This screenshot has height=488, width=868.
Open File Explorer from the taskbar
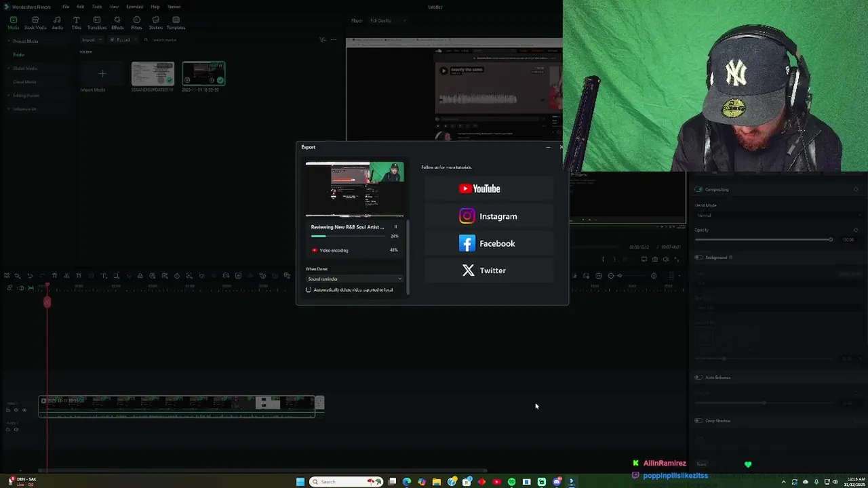[x=437, y=482]
